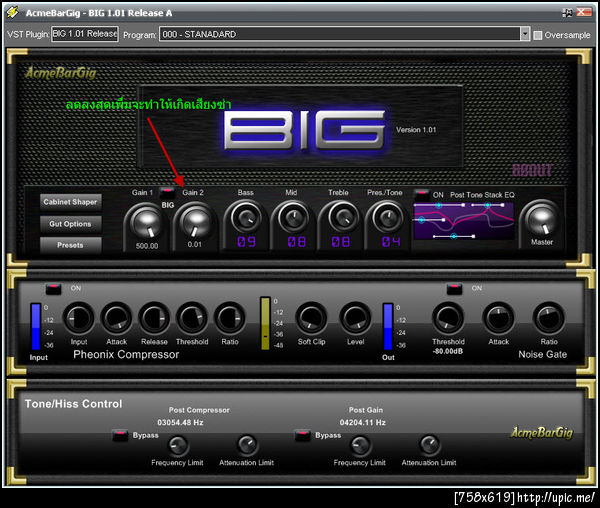The image size is (600, 508).
Task: Click the -80.00dB threshold readout
Action: coord(448,351)
